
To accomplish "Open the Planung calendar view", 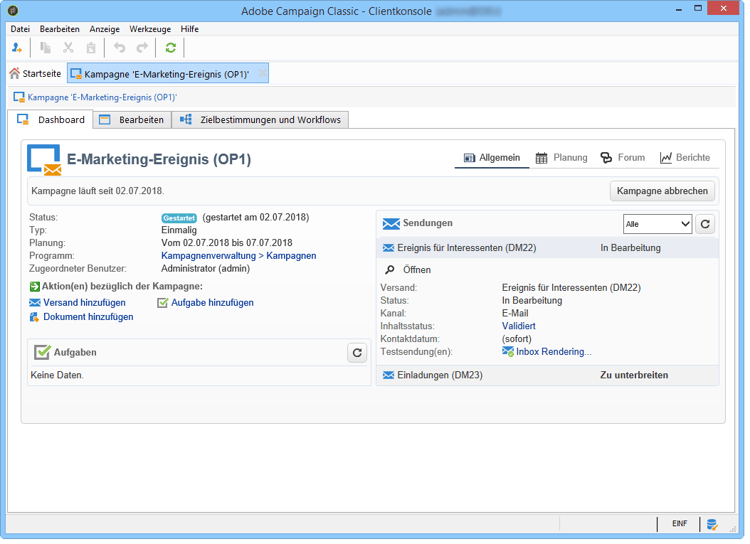I will point(562,158).
